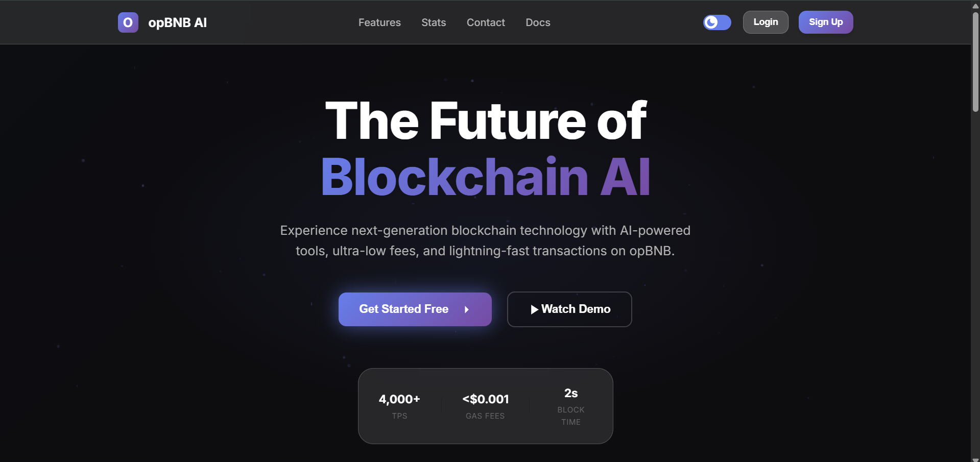Click the Login button
The image size is (980, 462).
pos(766,22)
